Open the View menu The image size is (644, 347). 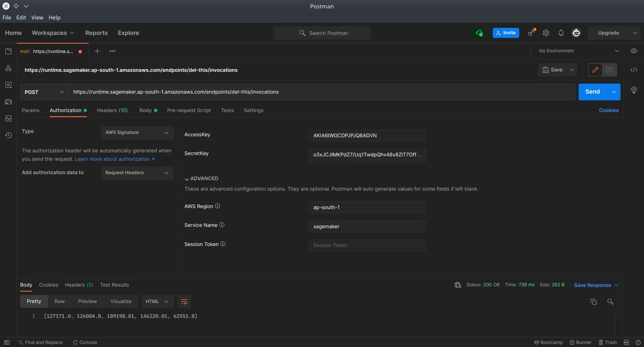37,17
